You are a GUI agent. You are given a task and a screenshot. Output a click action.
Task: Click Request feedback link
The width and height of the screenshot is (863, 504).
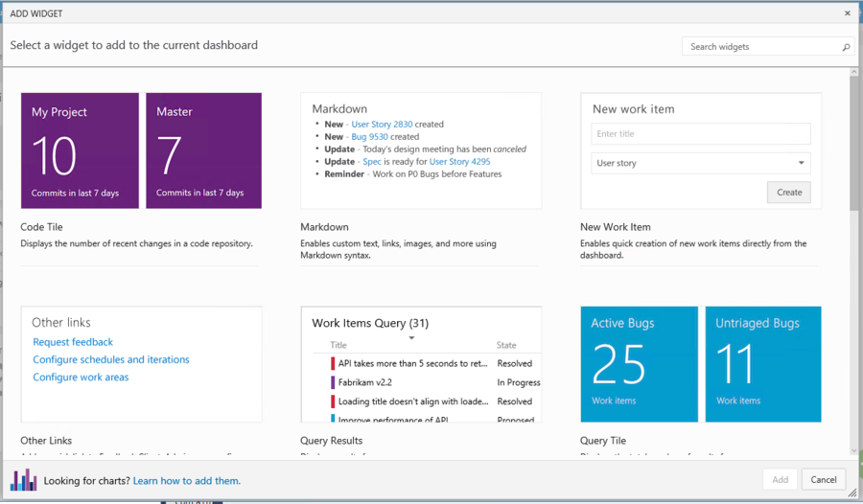(x=73, y=342)
